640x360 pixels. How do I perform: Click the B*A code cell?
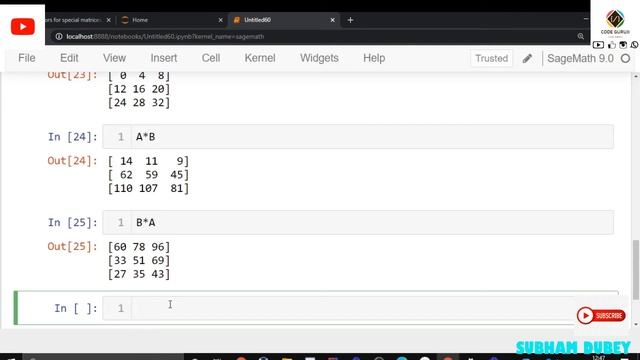[358, 222]
